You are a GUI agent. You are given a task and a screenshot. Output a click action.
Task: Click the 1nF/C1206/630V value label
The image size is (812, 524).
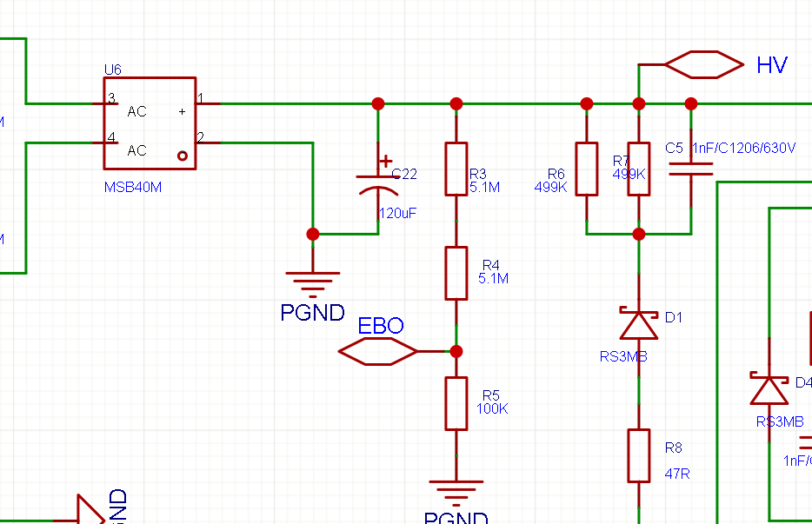coord(743,149)
